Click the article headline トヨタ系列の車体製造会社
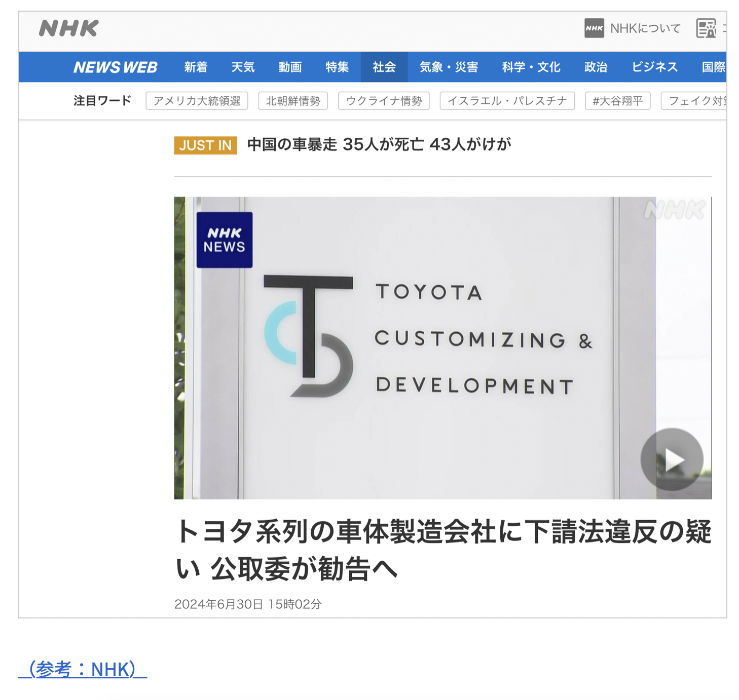This screenshot has height=700, width=739. pyautogui.click(x=443, y=550)
